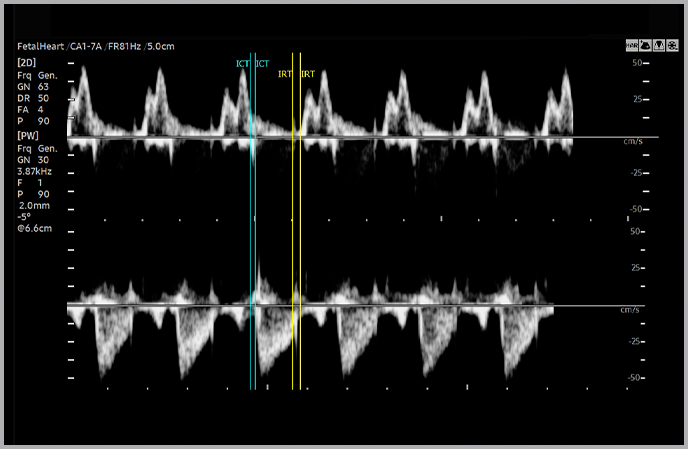
Task: Open the [2D] parameter section header
Action: [x=27, y=63]
